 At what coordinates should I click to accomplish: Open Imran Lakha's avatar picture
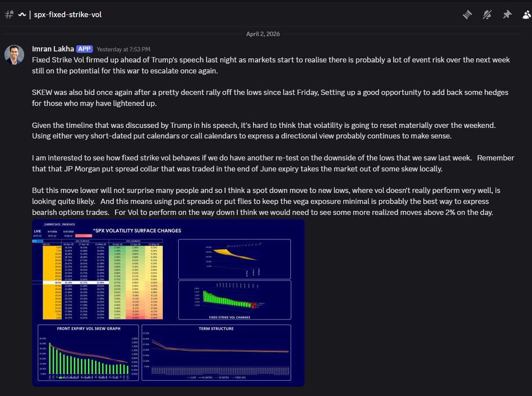pos(14,54)
